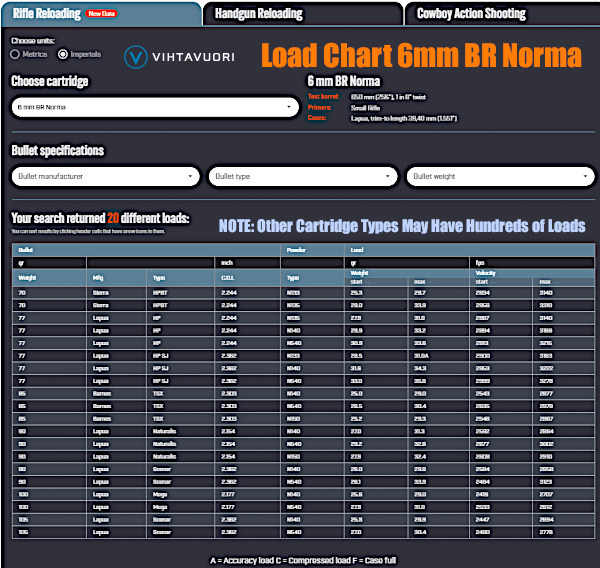
Task: Click the '6 mm BR Norma' cartridge heading
Action: point(344,81)
